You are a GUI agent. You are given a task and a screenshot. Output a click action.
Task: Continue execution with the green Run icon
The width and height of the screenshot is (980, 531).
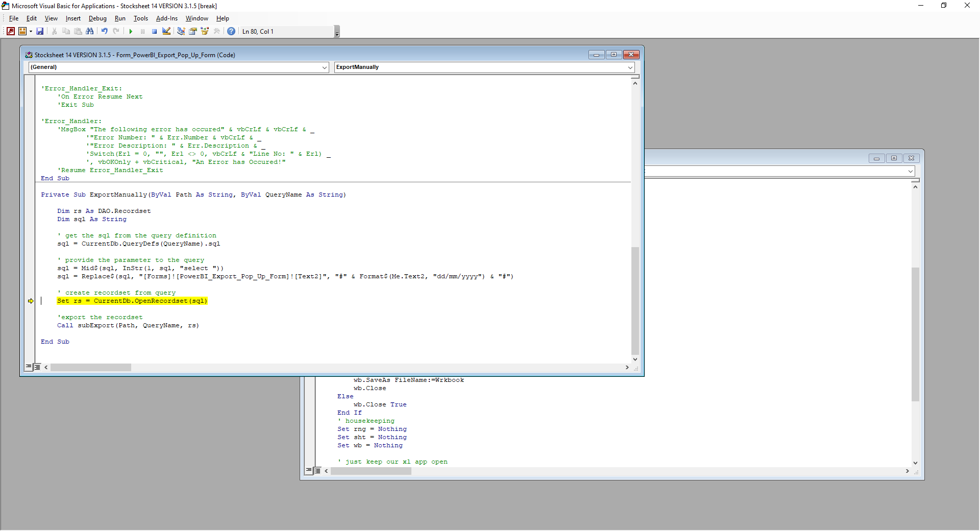click(x=131, y=31)
